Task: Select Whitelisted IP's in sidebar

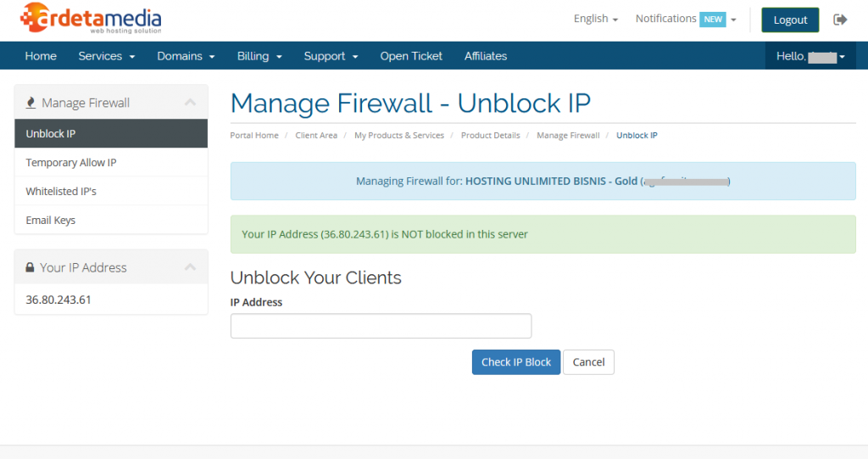Action: pos(61,192)
